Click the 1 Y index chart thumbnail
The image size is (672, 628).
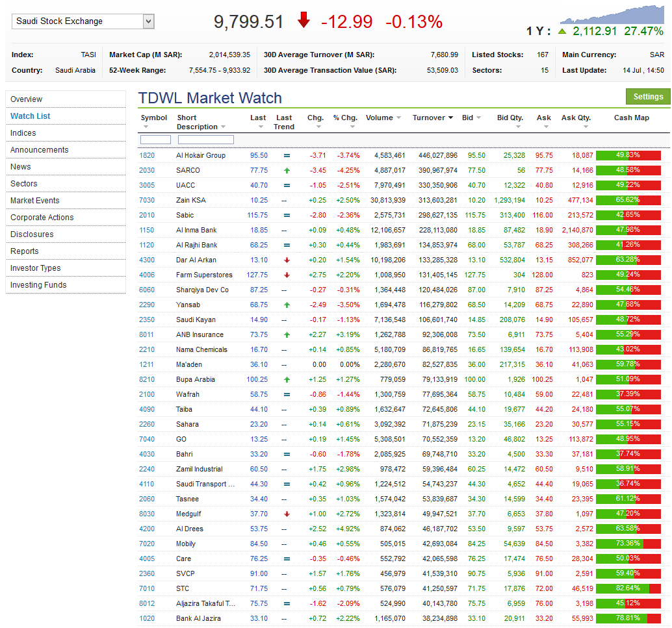pos(612,14)
